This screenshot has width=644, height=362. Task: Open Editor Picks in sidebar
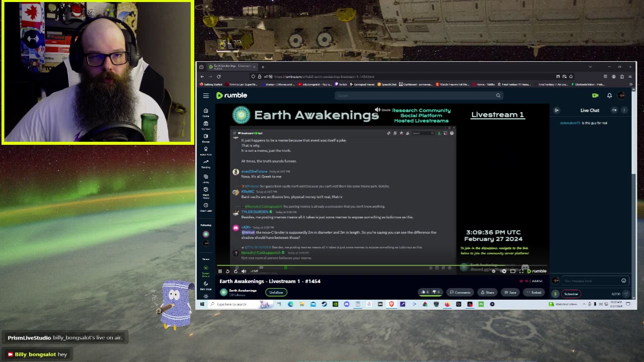tap(206, 151)
